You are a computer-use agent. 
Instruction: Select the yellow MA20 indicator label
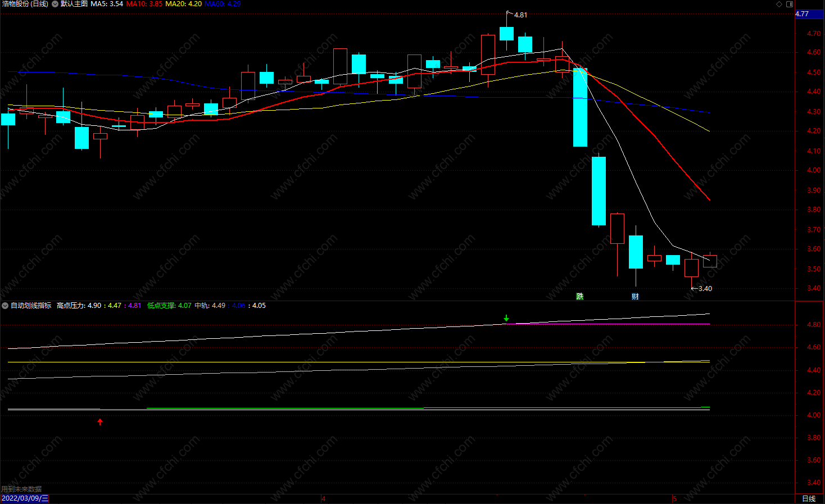[x=183, y=4]
